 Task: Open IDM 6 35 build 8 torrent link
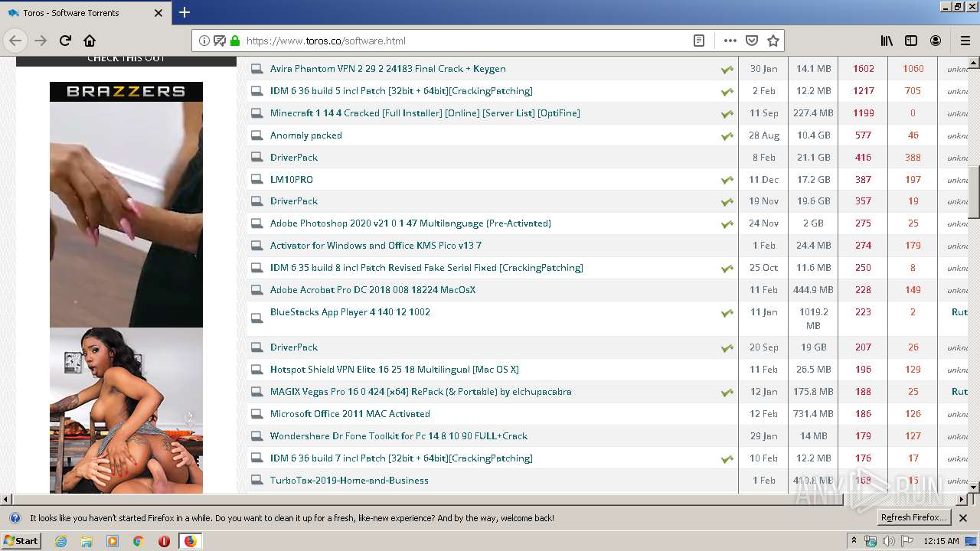(x=426, y=268)
